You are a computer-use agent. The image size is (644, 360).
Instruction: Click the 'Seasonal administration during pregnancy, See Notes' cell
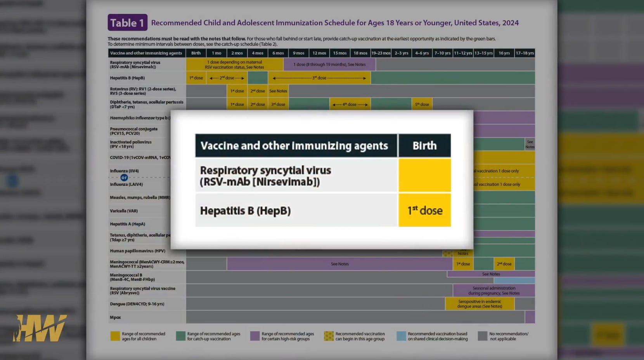click(x=494, y=291)
